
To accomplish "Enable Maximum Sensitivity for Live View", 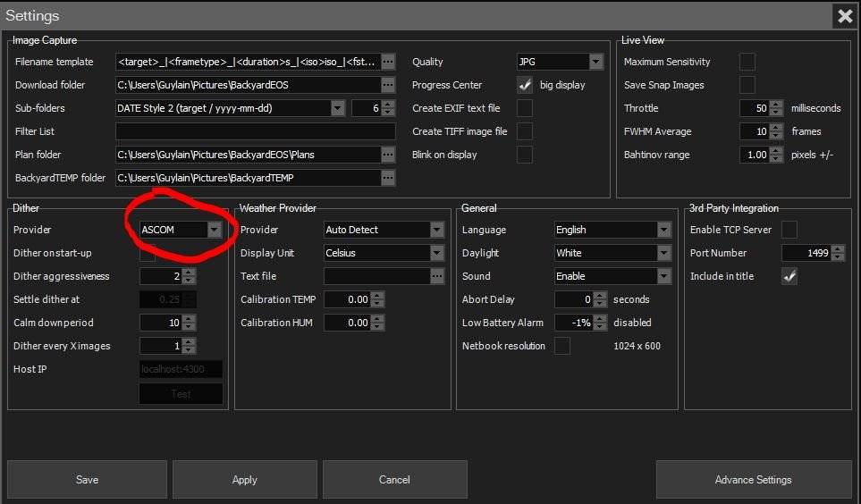I will point(747,62).
